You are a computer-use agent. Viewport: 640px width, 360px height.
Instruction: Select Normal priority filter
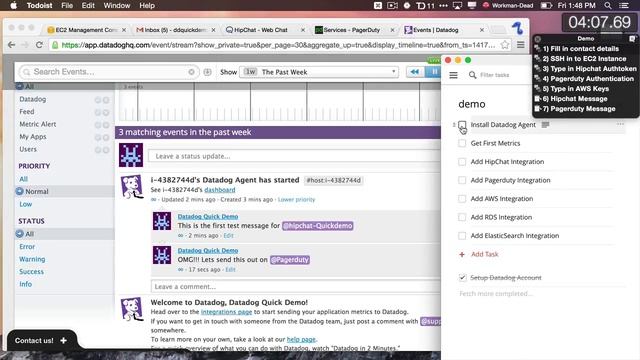click(x=37, y=191)
